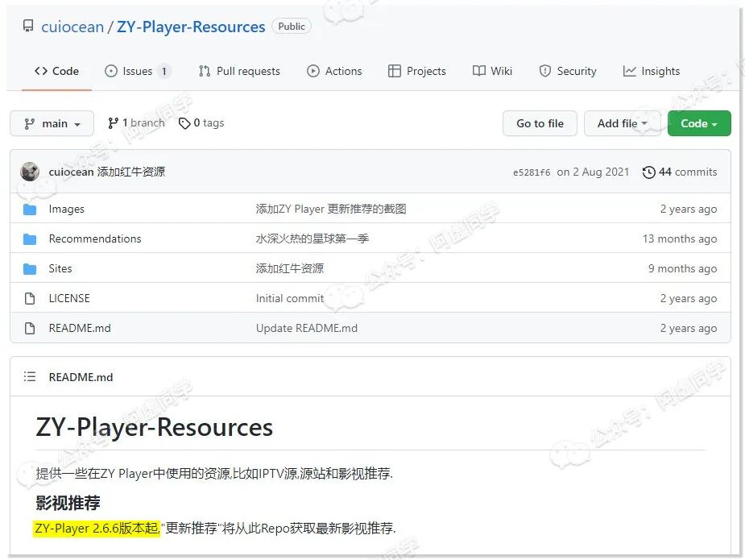Screen dimensions: 745x560
Task: Click the Projects table icon
Action: click(395, 71)
